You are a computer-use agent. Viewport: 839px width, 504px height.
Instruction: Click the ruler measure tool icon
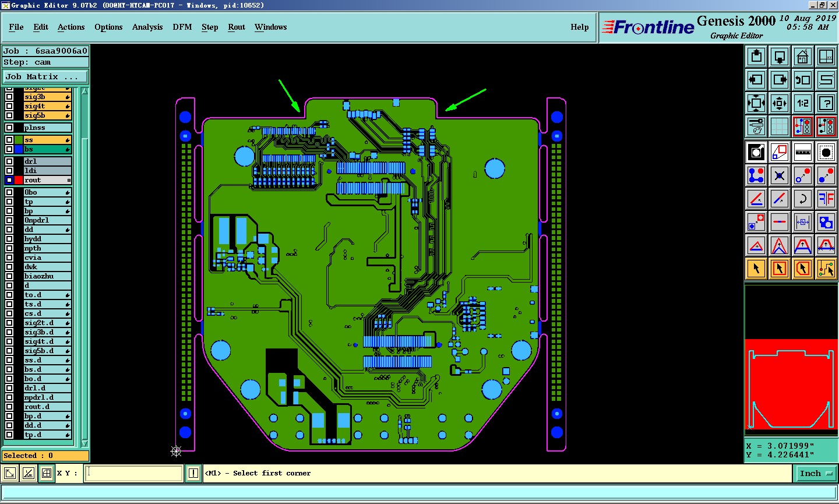pyautogui.click(x=803, y=152)
